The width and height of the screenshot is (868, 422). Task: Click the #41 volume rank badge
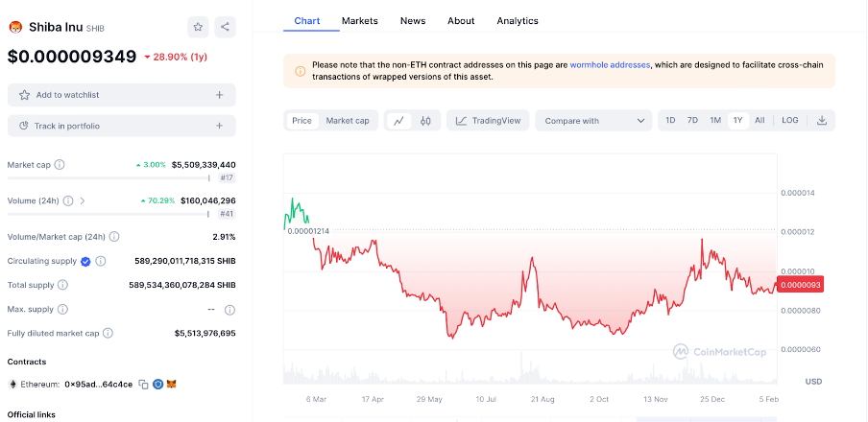coord(227,214)
